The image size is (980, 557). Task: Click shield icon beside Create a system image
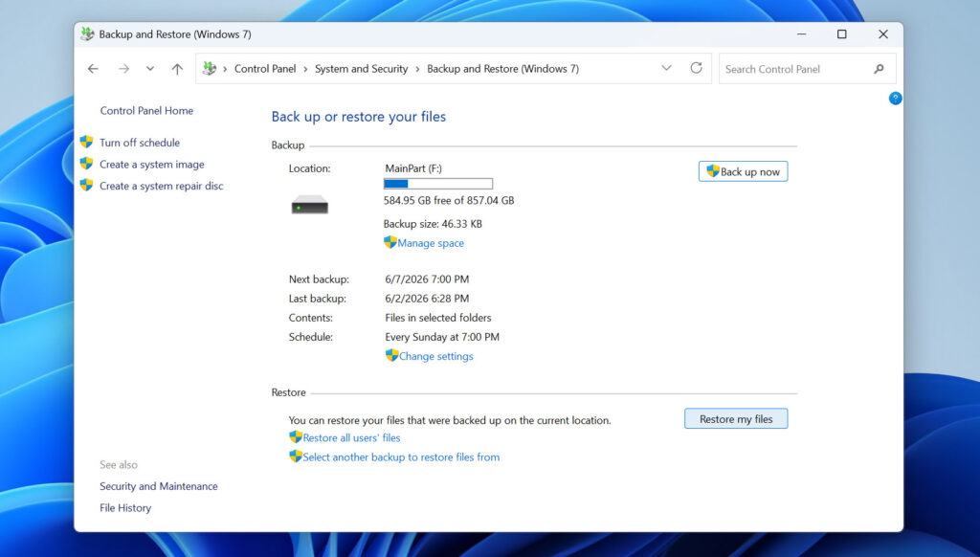(x=86, y=164)
